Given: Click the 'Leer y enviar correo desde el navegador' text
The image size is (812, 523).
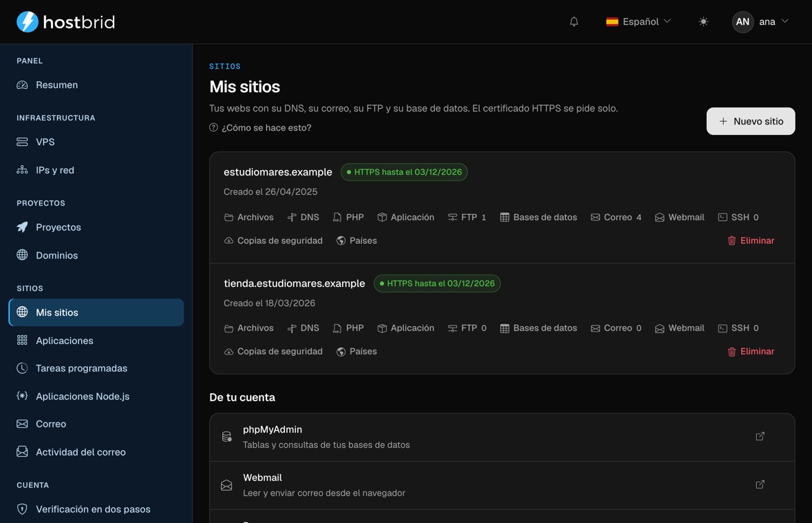Looking at the screenshot, I should coord(324,493).
